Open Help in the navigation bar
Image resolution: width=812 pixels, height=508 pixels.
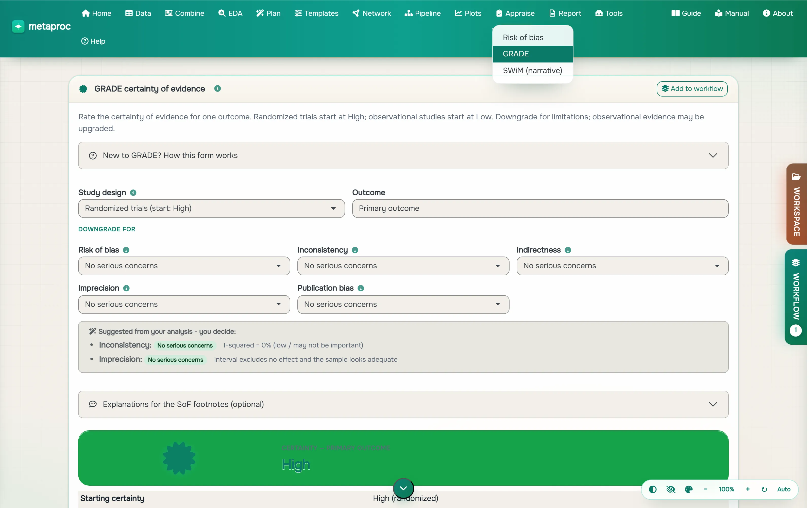[93, 41]
